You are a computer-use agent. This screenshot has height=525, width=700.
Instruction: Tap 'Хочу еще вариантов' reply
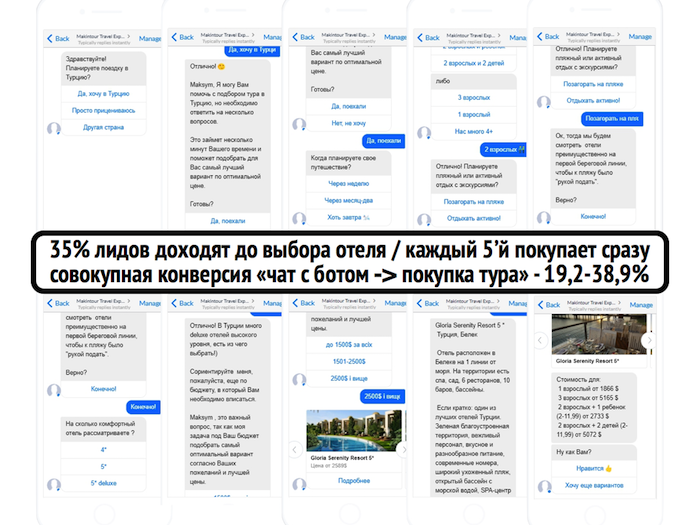coord(592,484)
